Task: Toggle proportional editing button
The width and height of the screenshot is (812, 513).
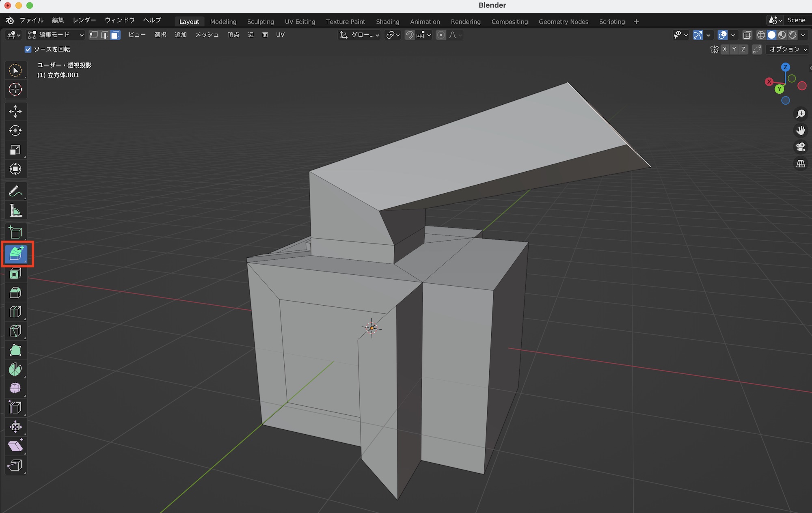Action: (x=441, y=35)
